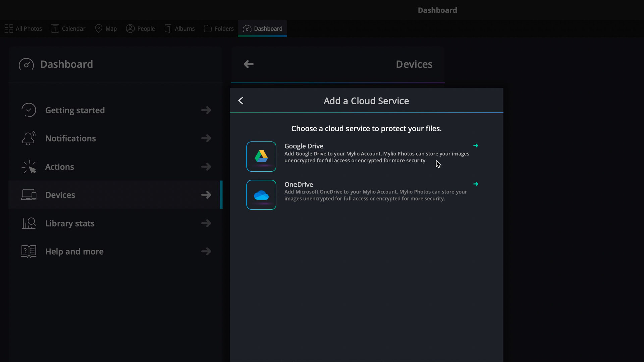Click the Folders icon in top bar
This screenshot has width=644, height=362.
(x=208, y=28)
